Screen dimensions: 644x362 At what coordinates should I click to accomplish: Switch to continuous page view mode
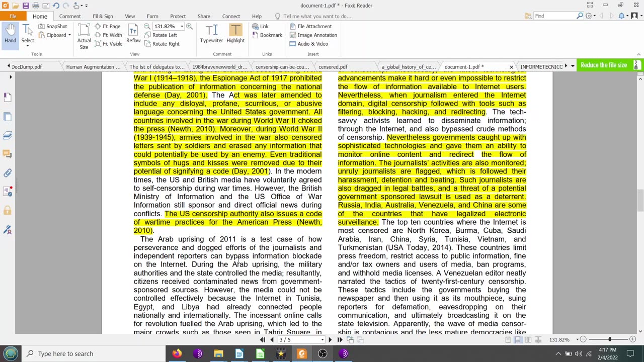click(x=518, y=340)
